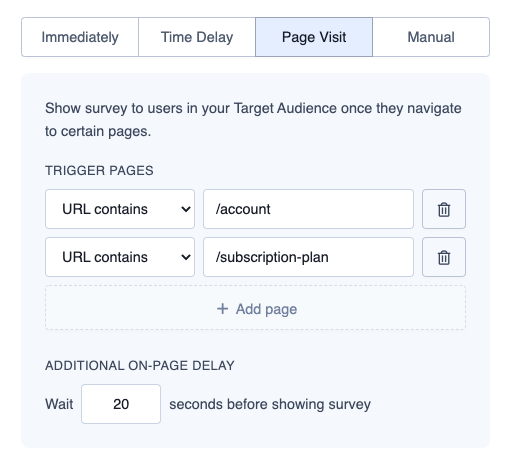Add another trigger page

pos(255,308)
